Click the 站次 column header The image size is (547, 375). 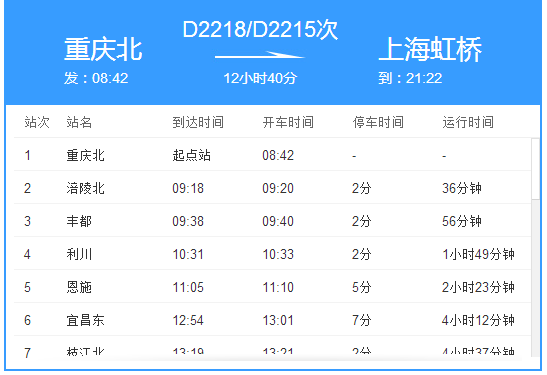[37, 122]
